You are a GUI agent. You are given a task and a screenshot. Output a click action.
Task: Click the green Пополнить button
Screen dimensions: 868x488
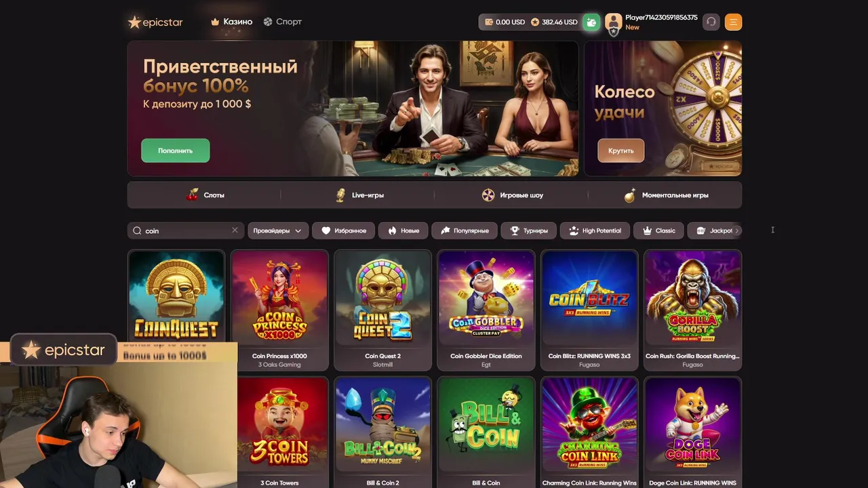click(176, 150)
